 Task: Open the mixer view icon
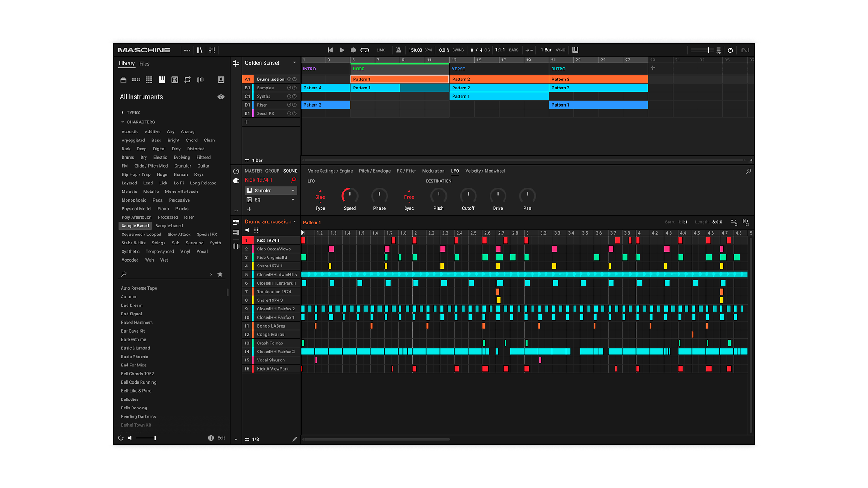pyautogui.click(x=212, y=50)
